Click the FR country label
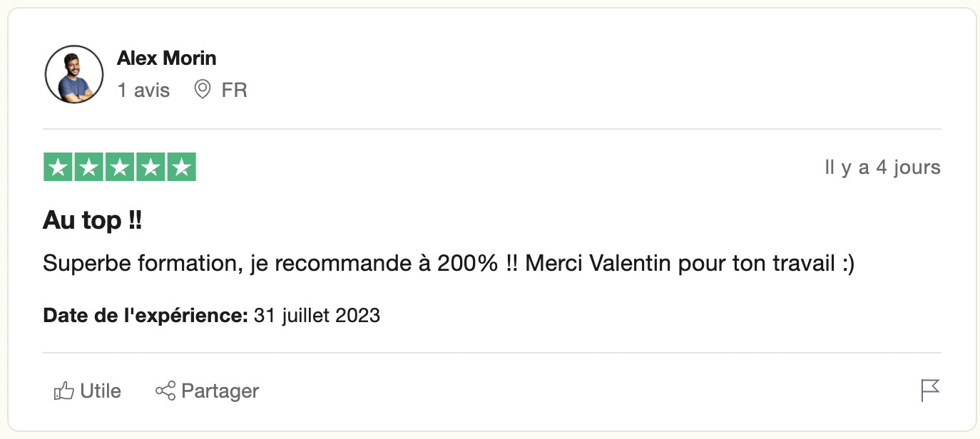This screenshot has height=439, width=980. [x=234, y=91]
